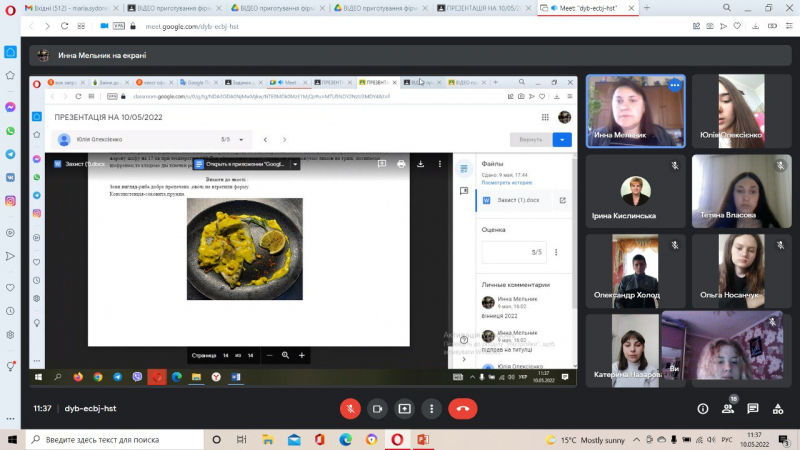
Task: Open the chat panel icon
Action: point(753,409)
